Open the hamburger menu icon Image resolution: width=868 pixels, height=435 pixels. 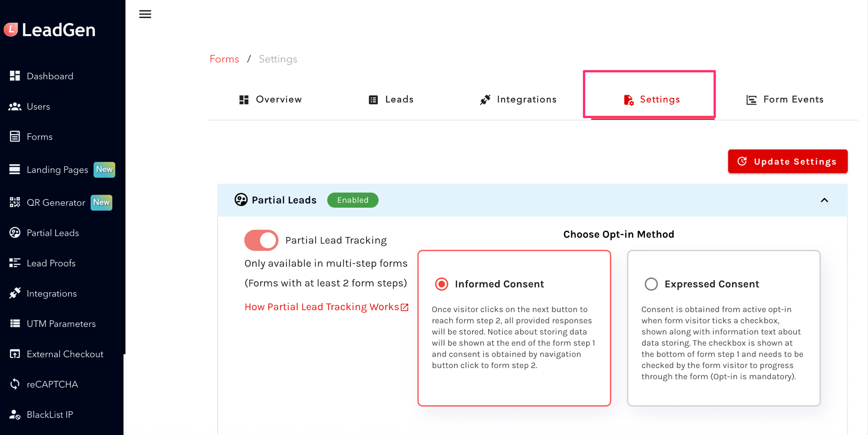click(145, 14)
